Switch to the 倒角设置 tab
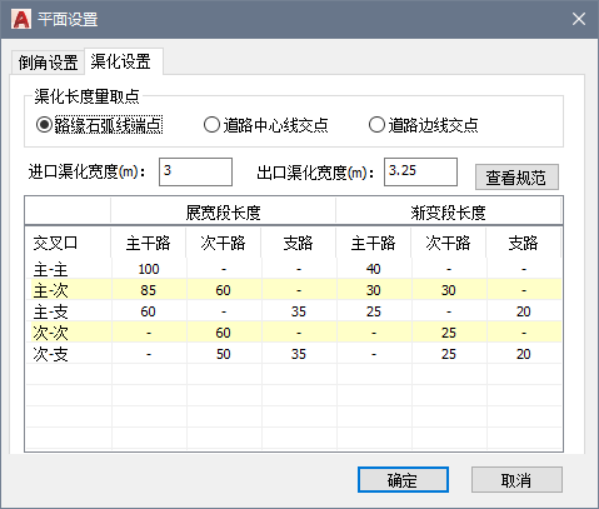Viewport: 599px width, 509px height. tap(48, 62)
